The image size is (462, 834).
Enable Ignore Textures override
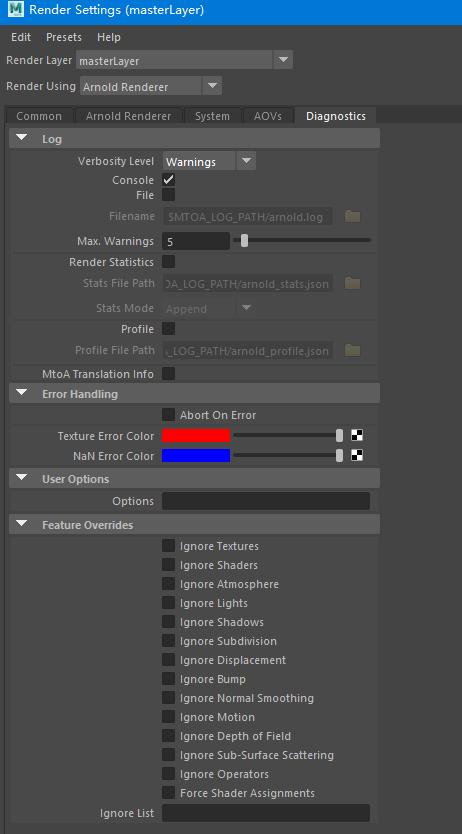(169, 546)
